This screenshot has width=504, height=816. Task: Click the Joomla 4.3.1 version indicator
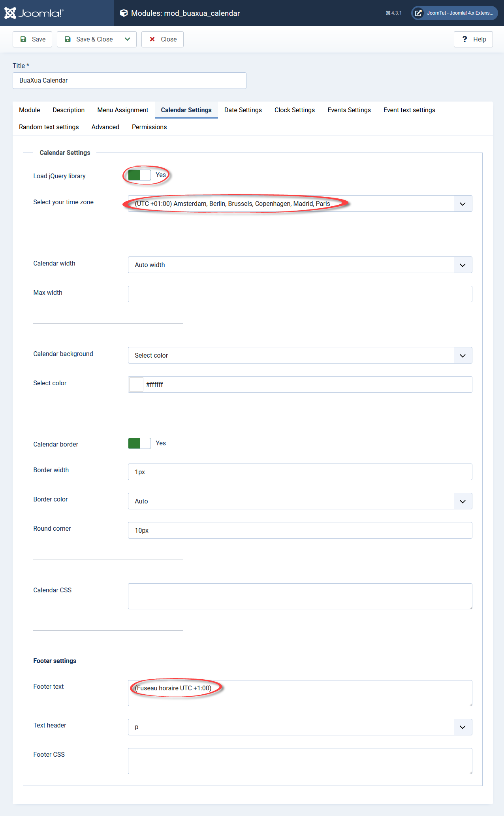393,13
